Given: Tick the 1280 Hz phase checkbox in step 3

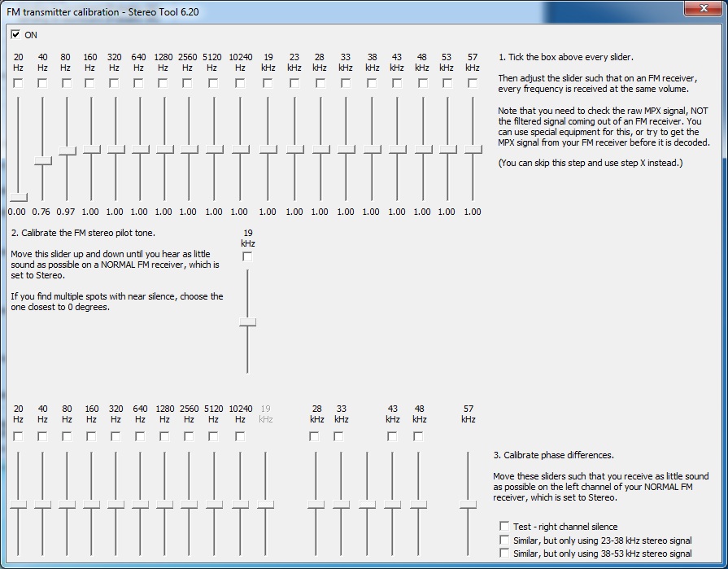Looking at the screenshot, I should click(x=164, y=436).
